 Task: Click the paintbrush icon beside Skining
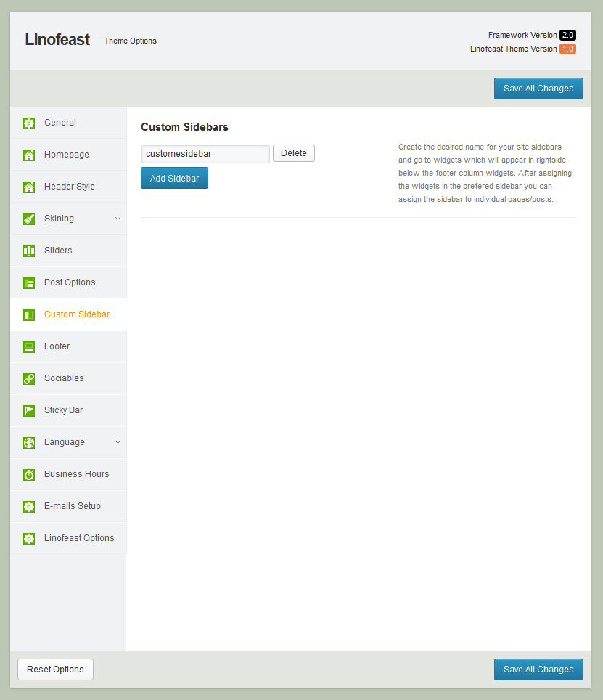pos(29,219)
